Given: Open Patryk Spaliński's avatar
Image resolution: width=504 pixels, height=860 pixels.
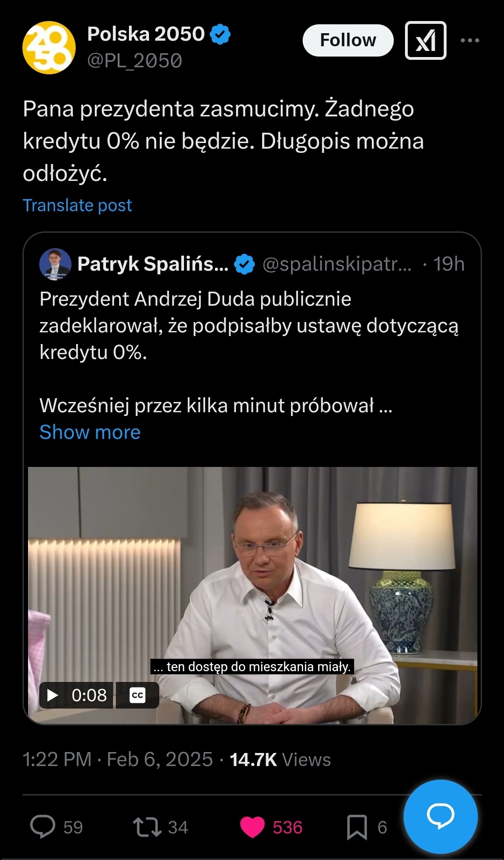Looking at the screenshot, I should pyautogui.click(x=55, y=264).
